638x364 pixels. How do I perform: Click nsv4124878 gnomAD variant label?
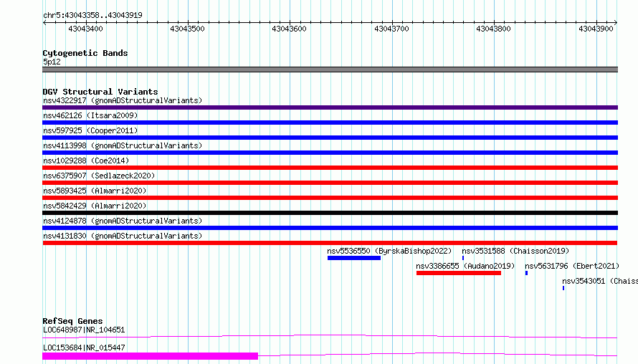click(123, 221)
